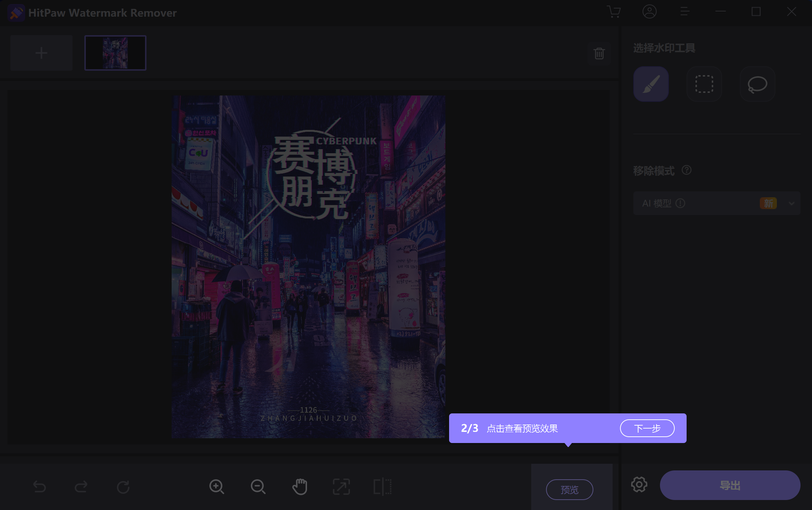Select the cyberpunk poster thumbnail
This screenshot has height=510, width=812.
pyautogui.click(x=115, y=53)
